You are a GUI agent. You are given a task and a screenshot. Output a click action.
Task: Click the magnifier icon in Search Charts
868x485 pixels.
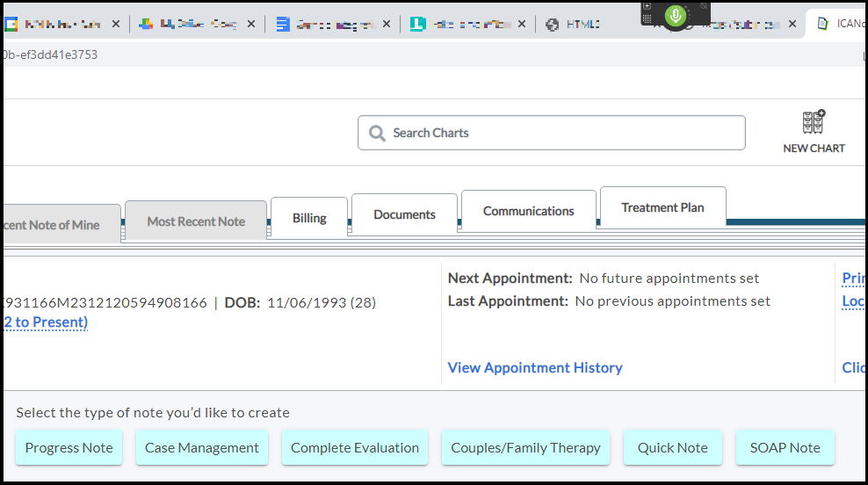377,133
